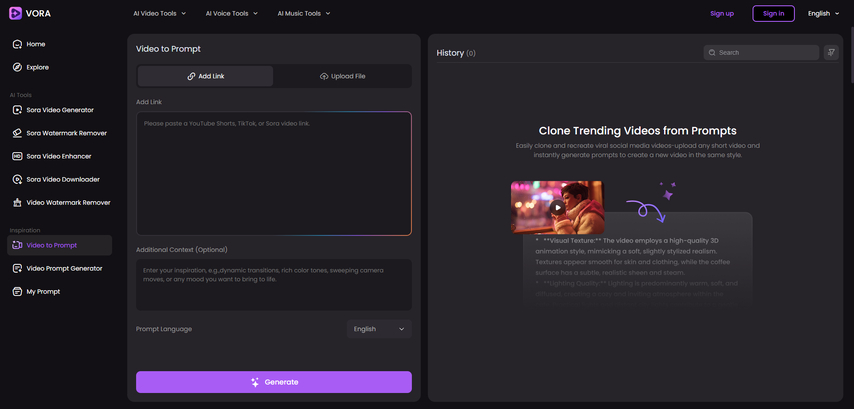Click 'Clone Trending Videos from Prompts' heading
Image resolution: width=854 pixels, height=409 pixels.
tap(637, 131)
